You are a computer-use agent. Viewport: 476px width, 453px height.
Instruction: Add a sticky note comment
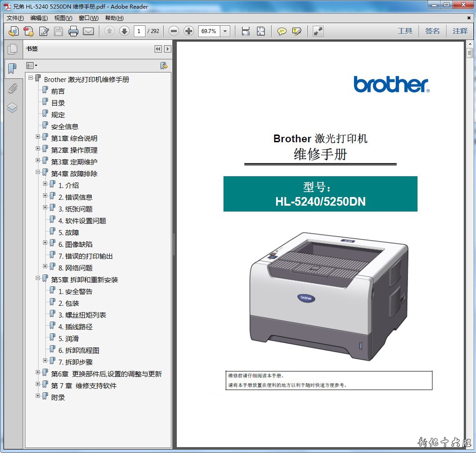[282, 31]
